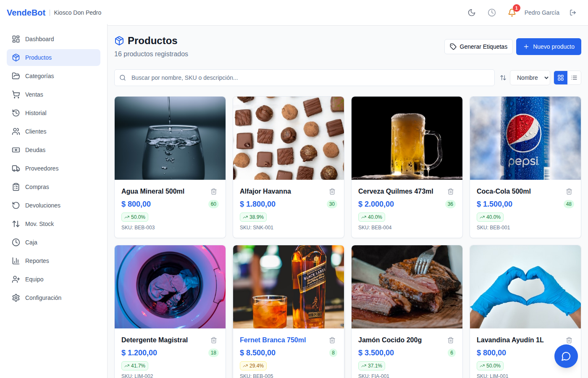Switch to list view

(574, 78)
